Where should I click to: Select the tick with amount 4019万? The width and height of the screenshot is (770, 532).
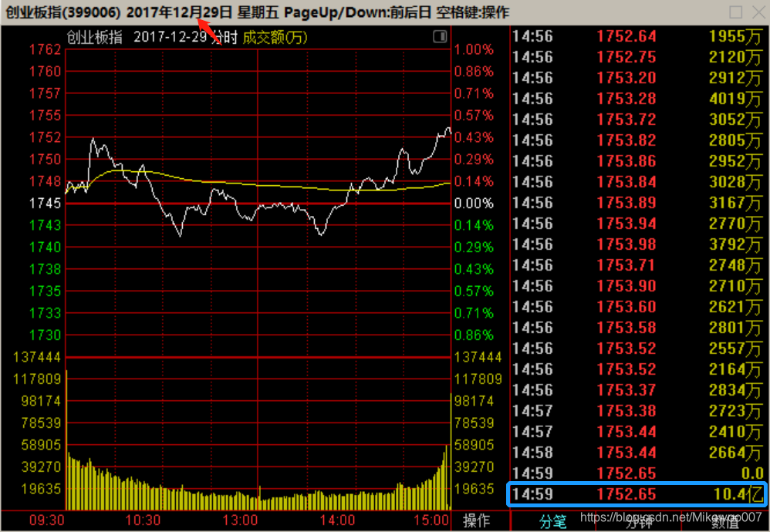click(638, 99)
